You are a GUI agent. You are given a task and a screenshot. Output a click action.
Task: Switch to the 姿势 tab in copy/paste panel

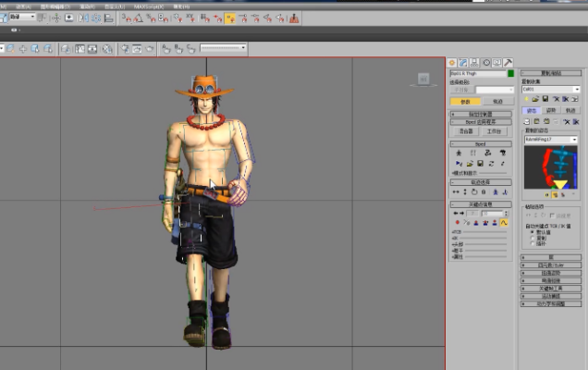tap(551, 109)
